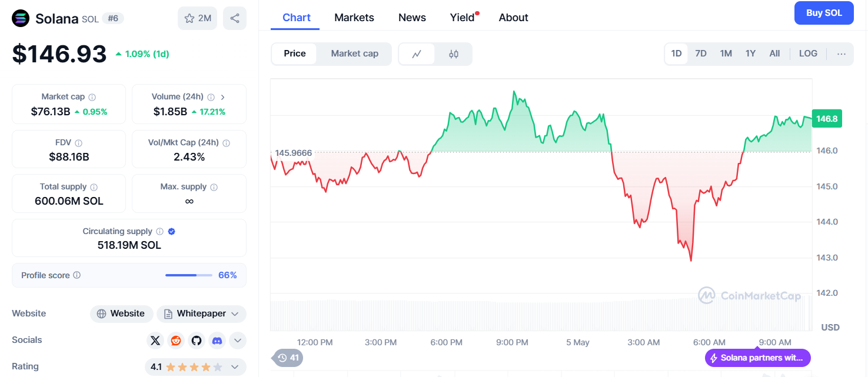
Task: Open the Solana partners news banner
Action: 758,358
